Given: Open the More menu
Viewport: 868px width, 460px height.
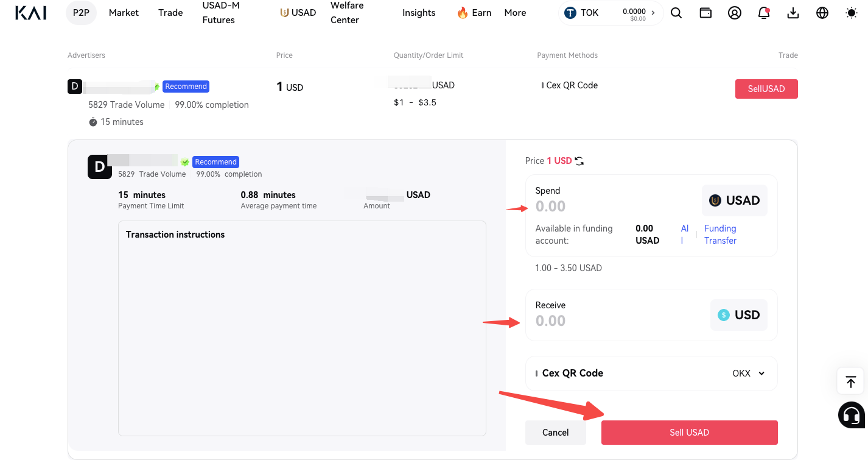Looking at the screenshot, I should [x=515, y=13].
